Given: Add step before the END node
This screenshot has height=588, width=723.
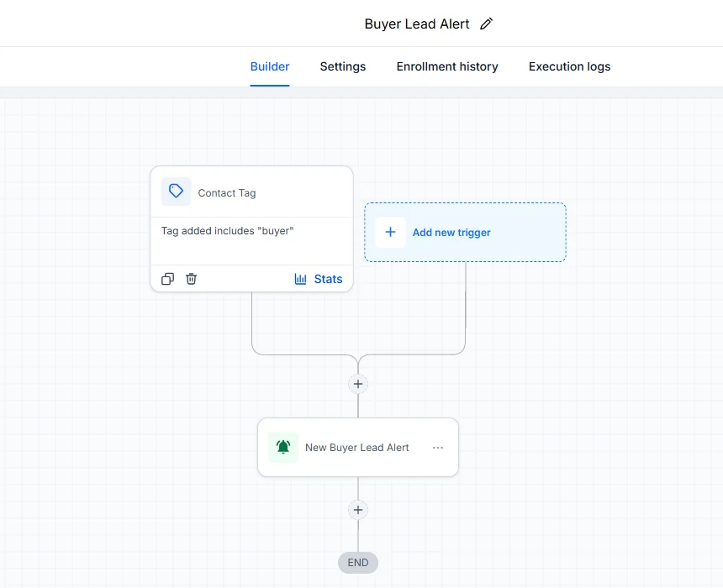Looking at the screenshot, I should [x=358, y=510].
